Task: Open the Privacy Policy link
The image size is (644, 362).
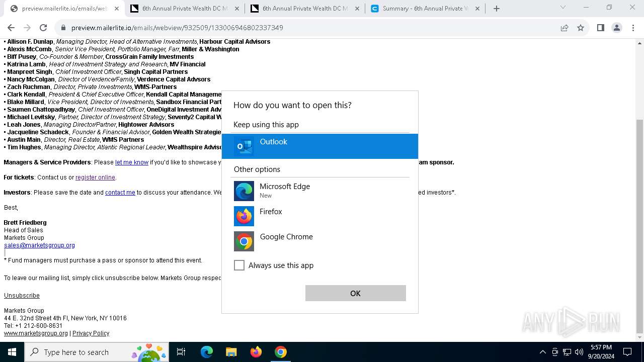Action: [91, 333]
